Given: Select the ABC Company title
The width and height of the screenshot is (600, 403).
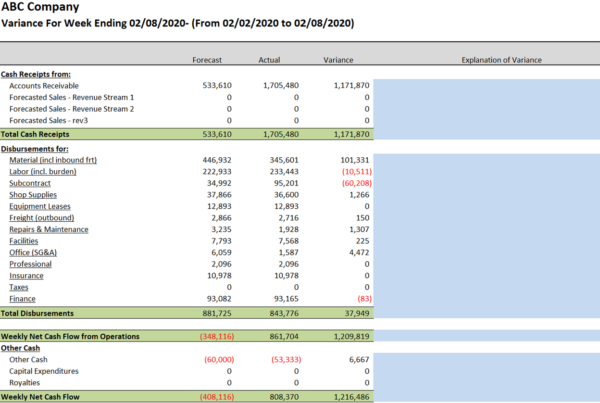Looking at the screenshot, I should tap(40, 7).
